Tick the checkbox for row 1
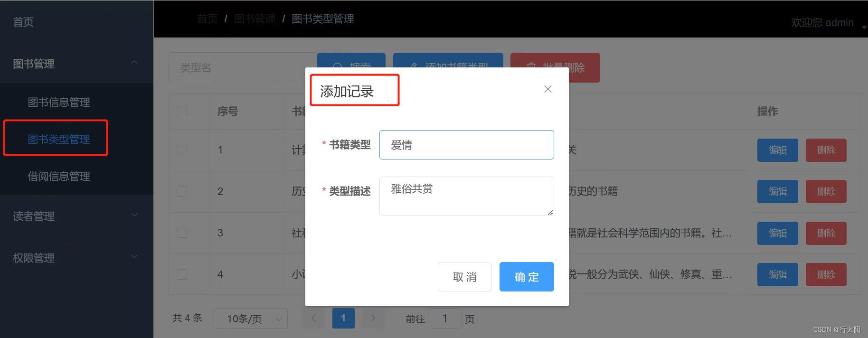 (182, 150)
